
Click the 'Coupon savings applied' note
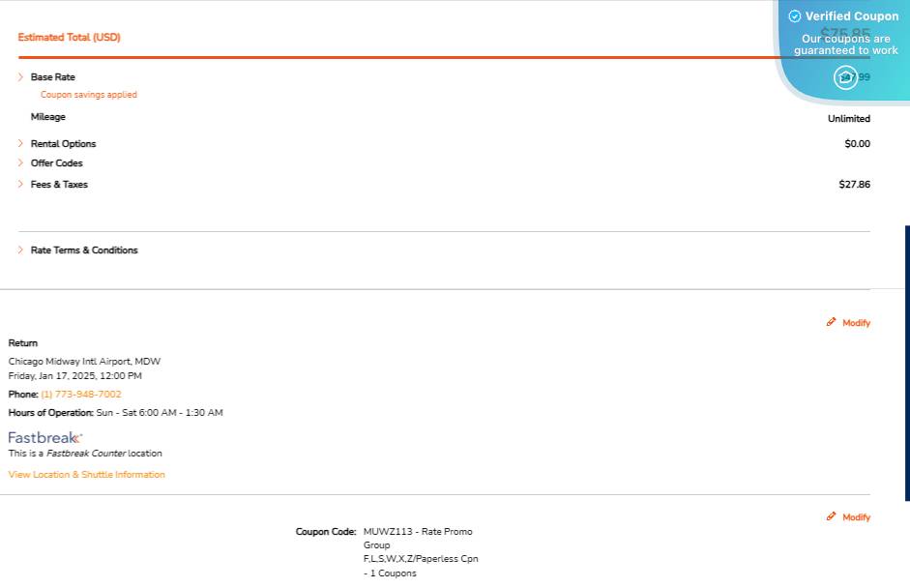89,95
